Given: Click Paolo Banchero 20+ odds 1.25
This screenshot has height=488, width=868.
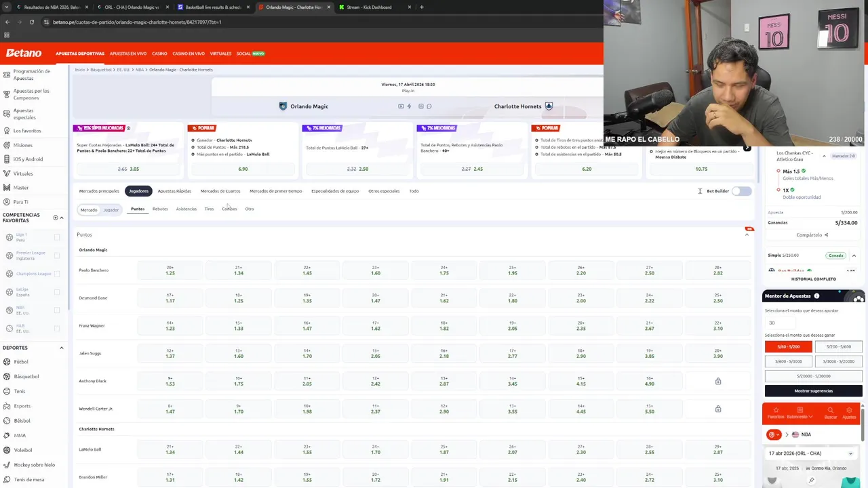Looking at the screenshot, I should tap(170, 270).
